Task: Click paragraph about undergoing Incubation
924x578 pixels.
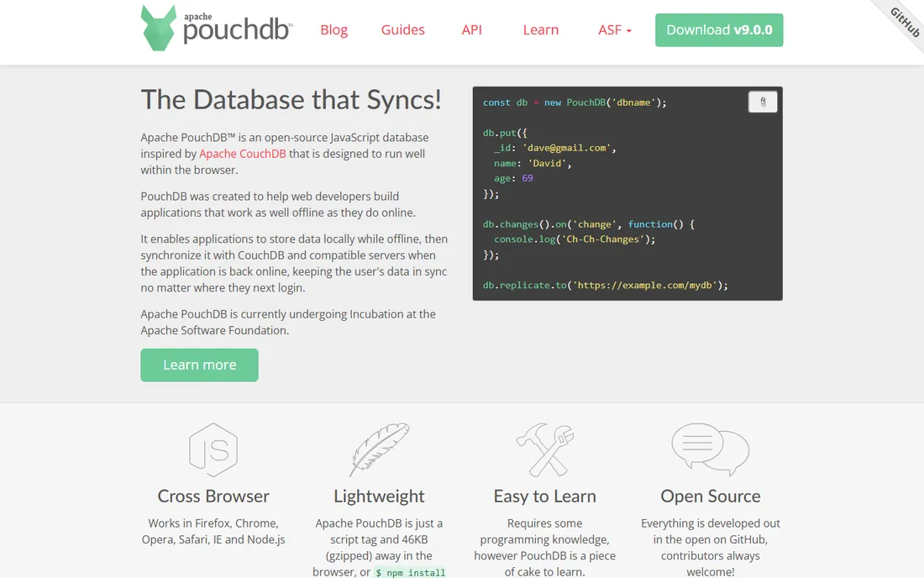Action: (x=288, y=323)
